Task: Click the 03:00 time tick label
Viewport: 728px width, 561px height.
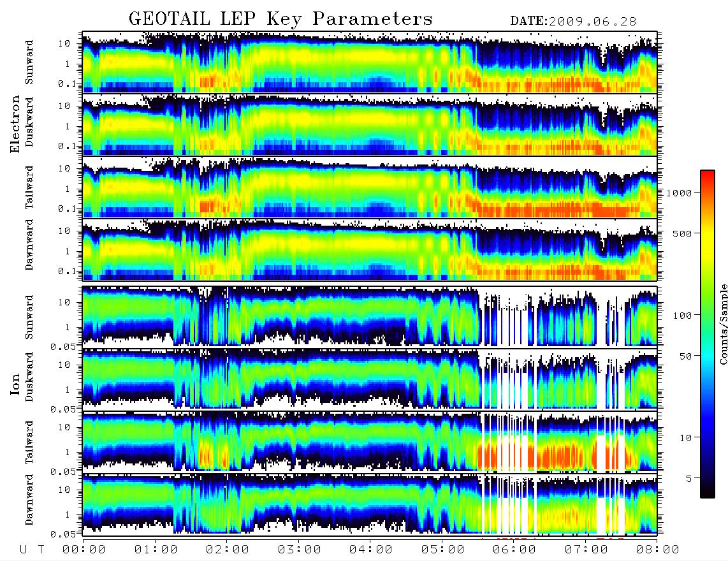Action: pyautogui.click(x=300, y=550)
